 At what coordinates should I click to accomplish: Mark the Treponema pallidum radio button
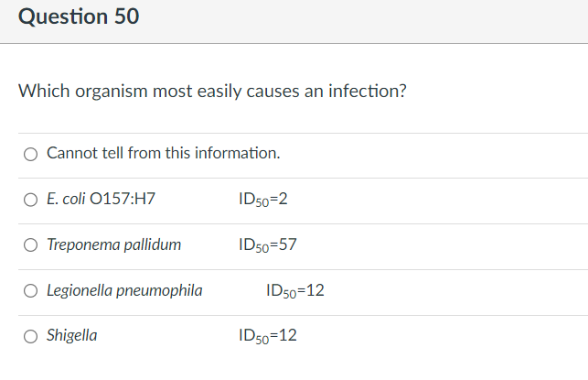[x=30, y=244]
